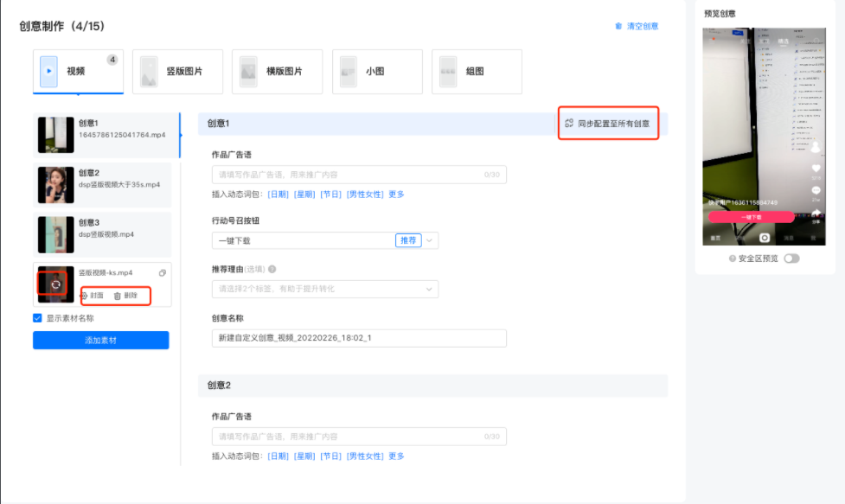
Task: Click the copy icon beside 竖版视频-ks.mp4
Action: tap(162, 274)
